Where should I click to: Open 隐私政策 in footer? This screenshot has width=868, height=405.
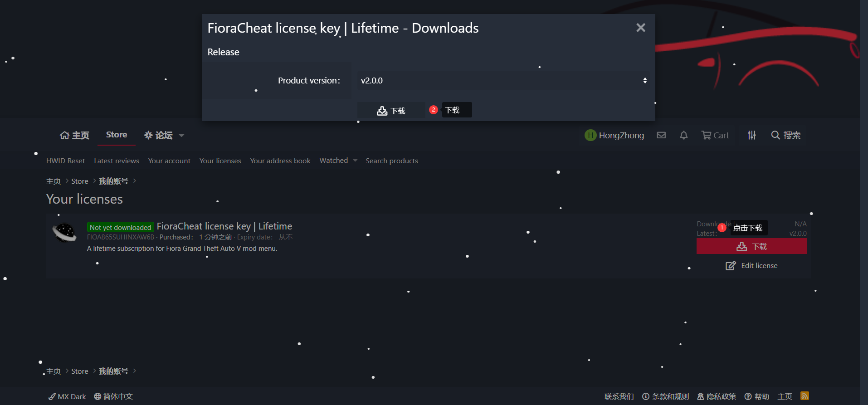coord(717,396)
